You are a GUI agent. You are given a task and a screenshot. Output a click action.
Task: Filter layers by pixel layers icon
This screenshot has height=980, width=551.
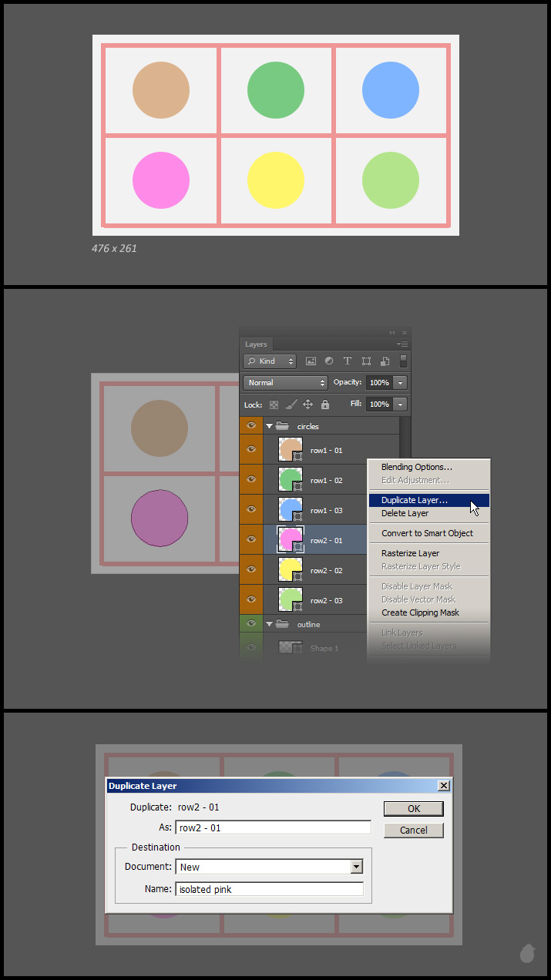coord(311,361)
